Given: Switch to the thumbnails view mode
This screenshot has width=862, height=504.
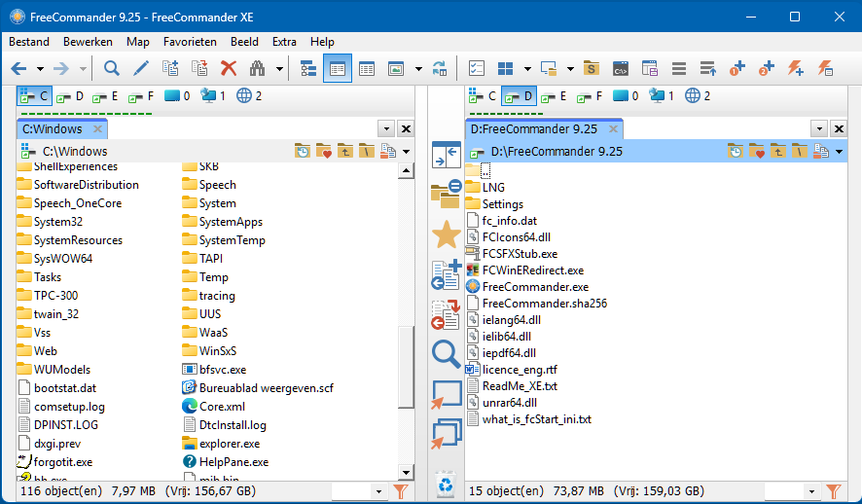Looking at the screenshot, I should (396, 69).
